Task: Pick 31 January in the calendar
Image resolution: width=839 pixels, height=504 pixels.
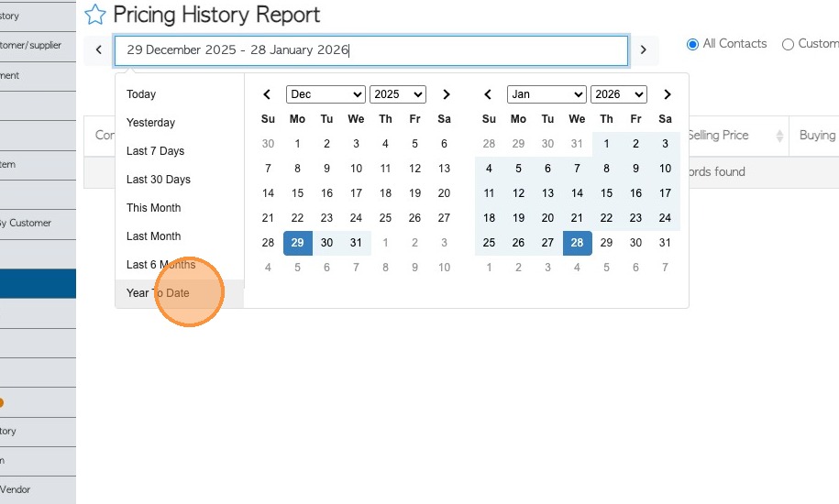Action: 665,243
